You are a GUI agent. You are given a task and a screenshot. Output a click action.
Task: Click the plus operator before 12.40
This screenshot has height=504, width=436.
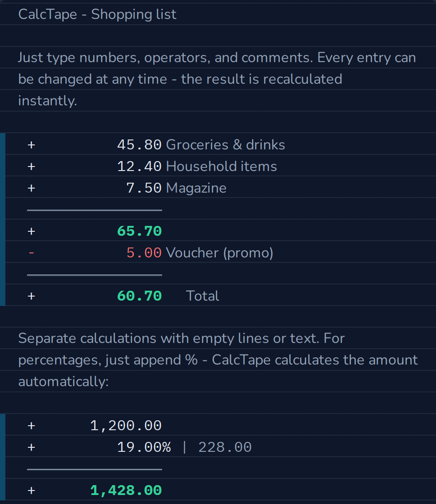(31, 166)
